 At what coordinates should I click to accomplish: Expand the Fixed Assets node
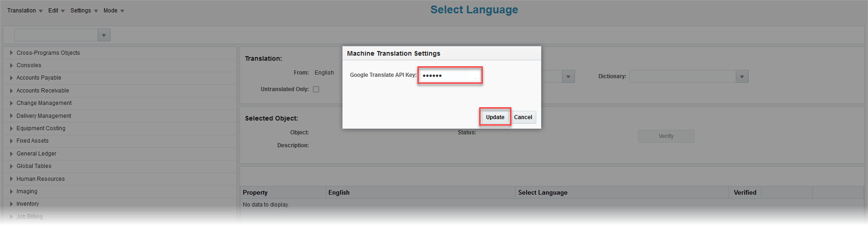point(11,141)
